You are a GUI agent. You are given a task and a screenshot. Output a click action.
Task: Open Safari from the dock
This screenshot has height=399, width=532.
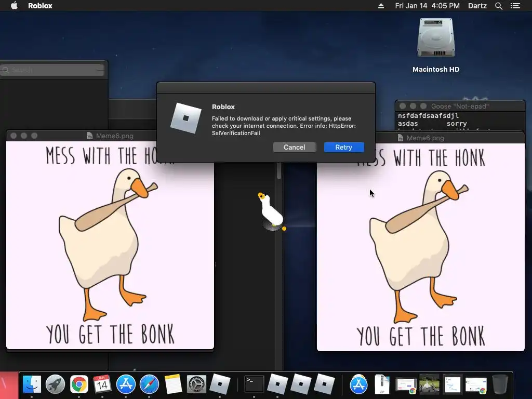click(149, 384)
